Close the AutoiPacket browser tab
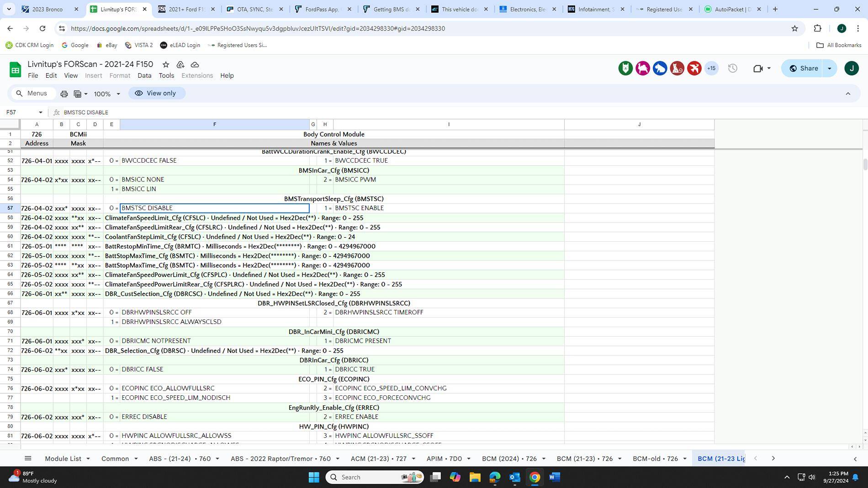The width and height of the screenshot is (868, 488). 759,9
